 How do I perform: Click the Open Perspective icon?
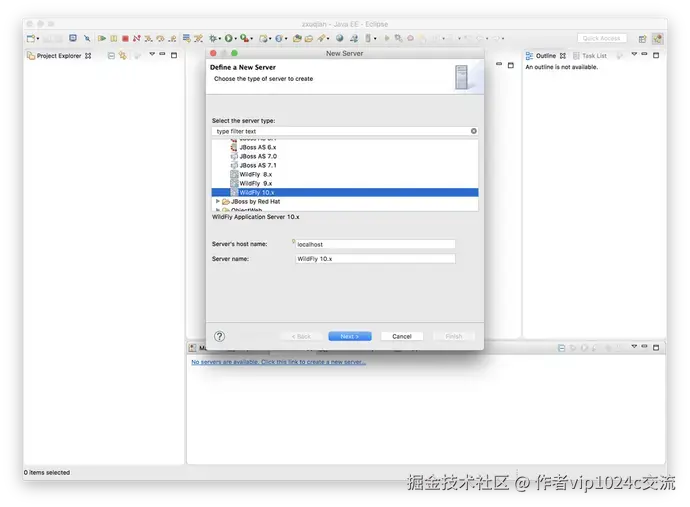click(642, 39)
